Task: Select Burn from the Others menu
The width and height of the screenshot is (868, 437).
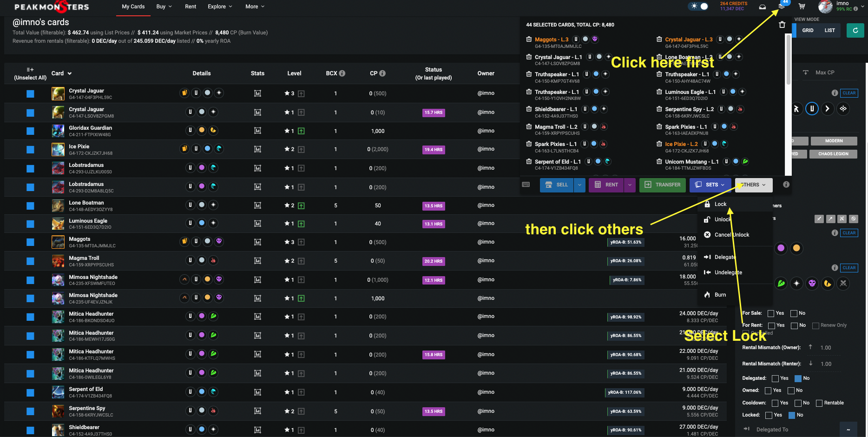Action: (720, 295)
